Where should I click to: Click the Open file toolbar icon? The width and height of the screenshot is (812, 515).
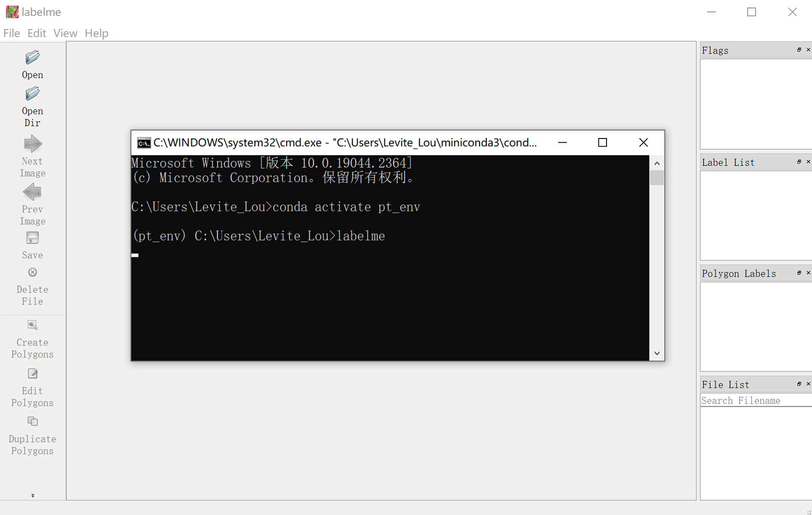(32, 57)
